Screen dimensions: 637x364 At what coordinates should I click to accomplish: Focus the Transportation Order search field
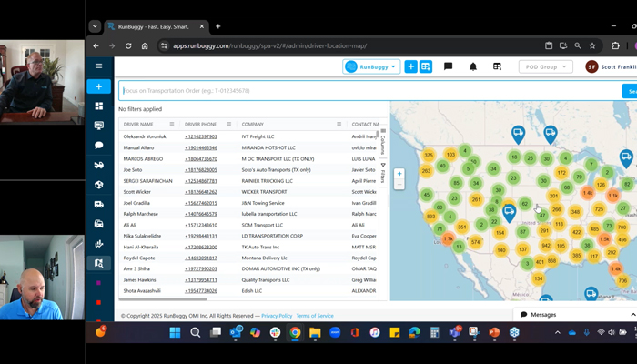click(369, 91)
